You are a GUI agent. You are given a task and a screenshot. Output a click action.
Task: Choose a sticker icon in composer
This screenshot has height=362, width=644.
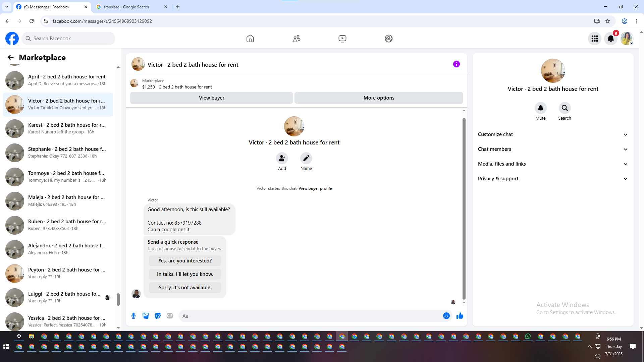tap(158, 316)
